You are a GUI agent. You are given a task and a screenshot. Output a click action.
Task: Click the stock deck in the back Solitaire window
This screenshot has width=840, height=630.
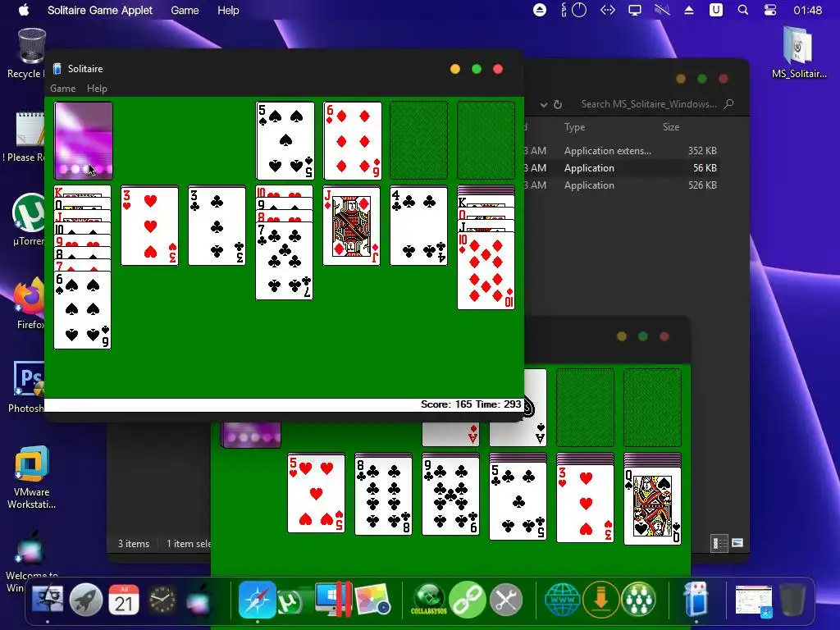(x=251, y=435)
